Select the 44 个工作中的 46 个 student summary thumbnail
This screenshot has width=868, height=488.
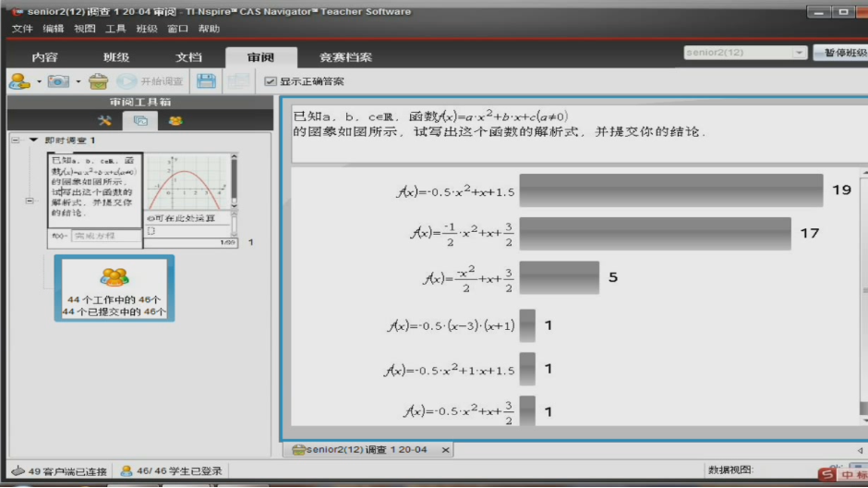[x=115, y=288]
